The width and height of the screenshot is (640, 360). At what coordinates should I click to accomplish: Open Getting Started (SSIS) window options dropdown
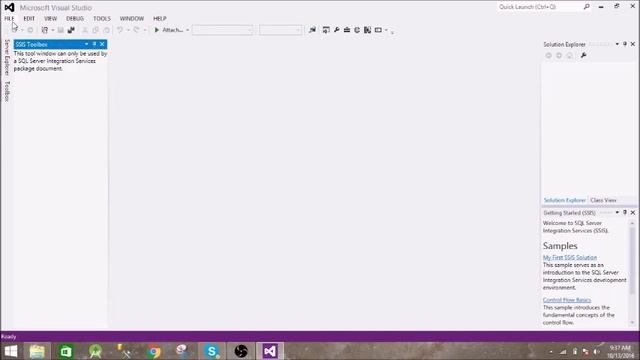(x=617, y=213)
